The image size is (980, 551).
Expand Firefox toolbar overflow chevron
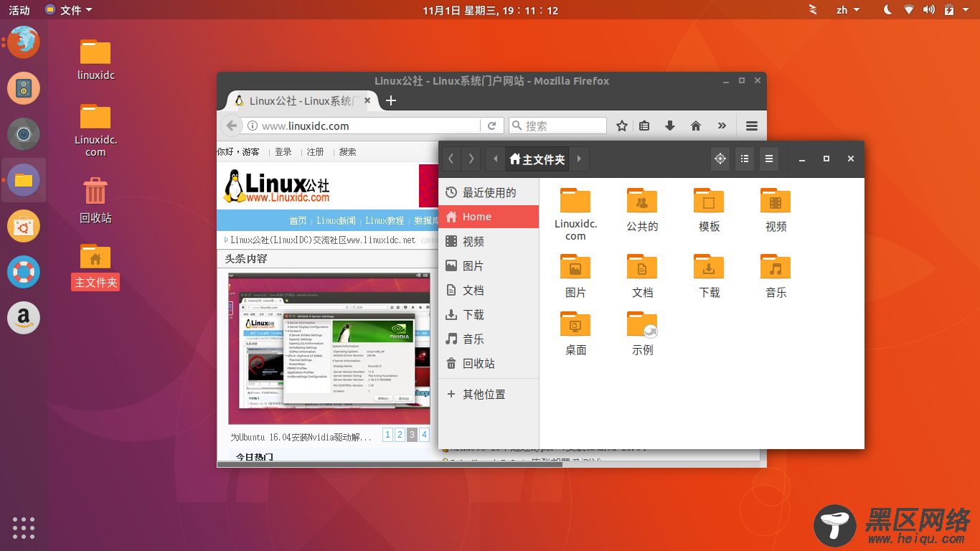[x=721, y=126]
